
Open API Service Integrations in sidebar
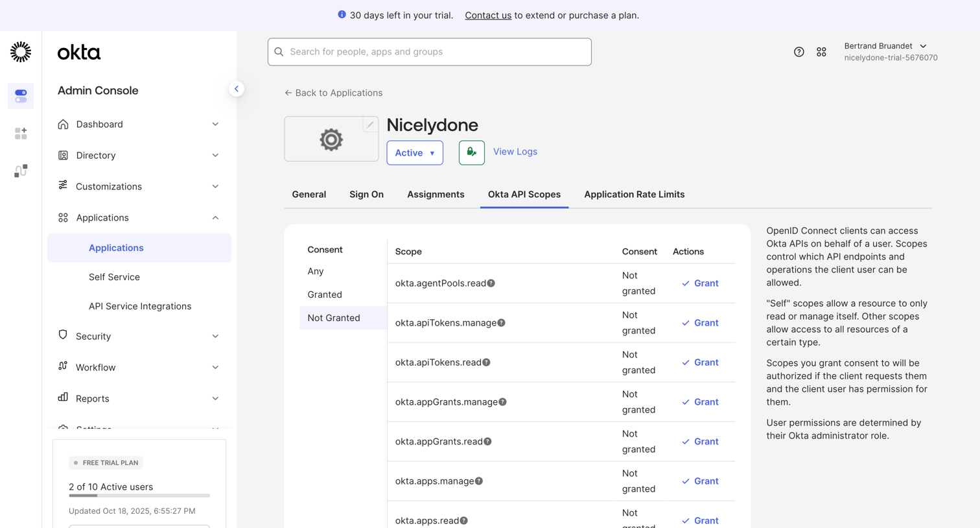coord(139,306)
